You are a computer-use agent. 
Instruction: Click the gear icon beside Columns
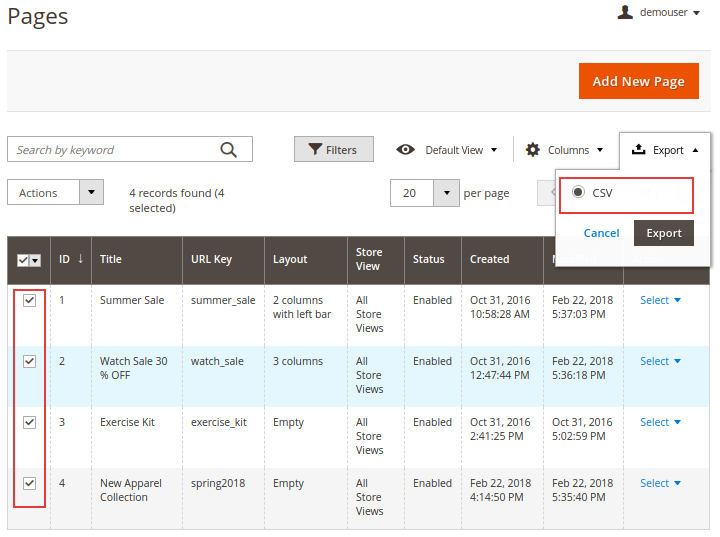[x=533, y=150]
